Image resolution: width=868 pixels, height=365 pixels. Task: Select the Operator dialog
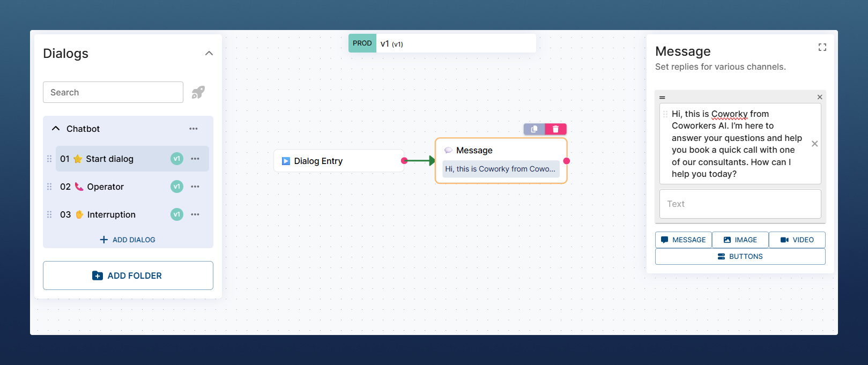point(106,187)
